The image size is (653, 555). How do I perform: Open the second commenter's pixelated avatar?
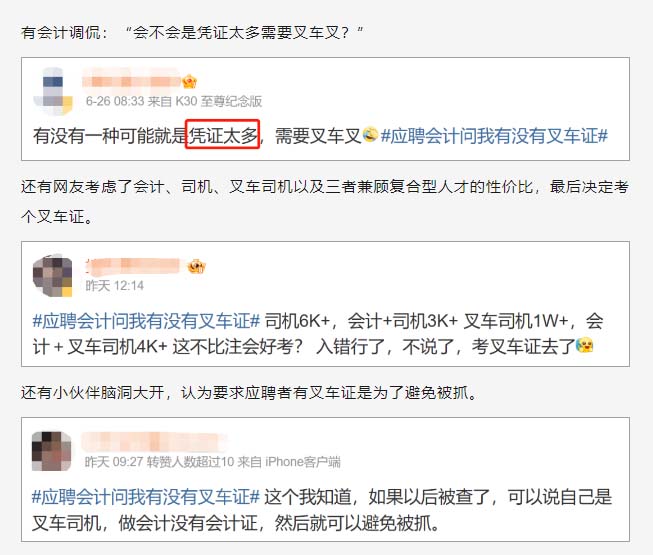coord(52,276)
